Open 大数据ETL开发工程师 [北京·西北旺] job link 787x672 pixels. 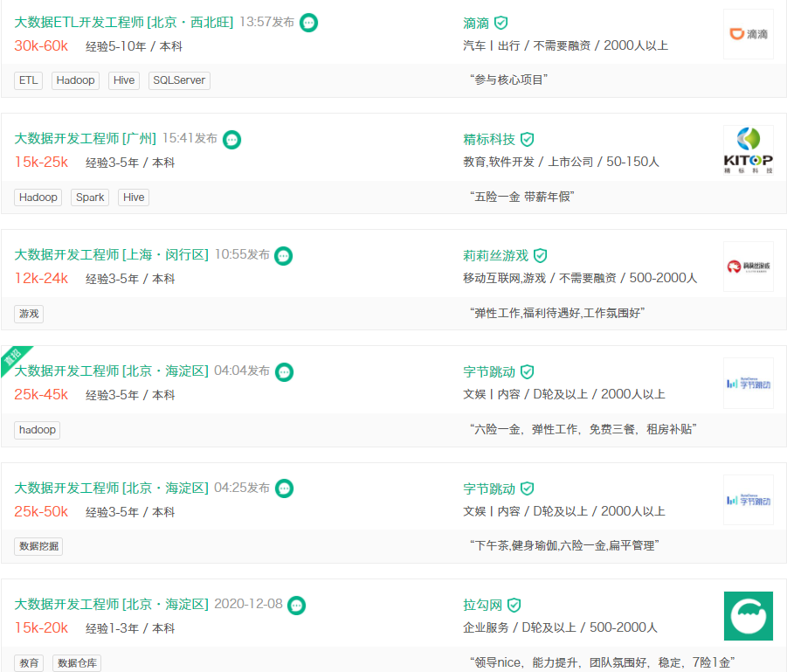(x=124, y=22)
